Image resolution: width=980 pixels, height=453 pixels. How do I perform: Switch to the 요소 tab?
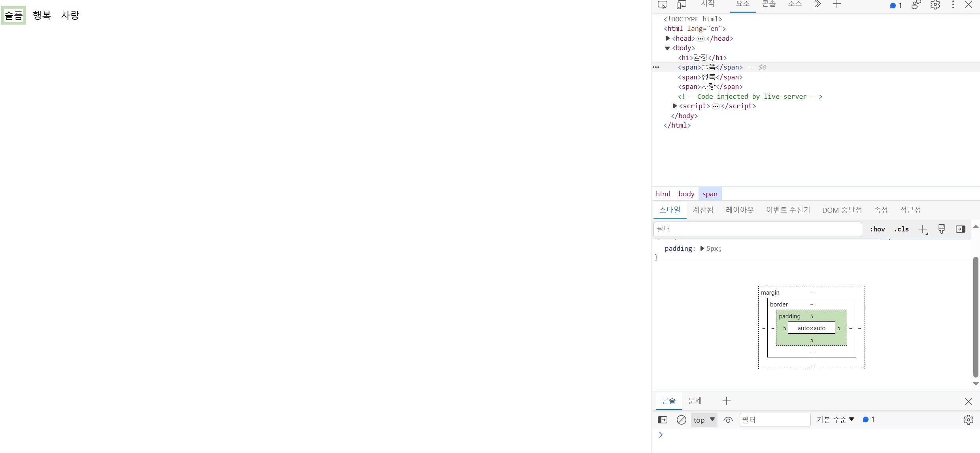click(743, 4)
